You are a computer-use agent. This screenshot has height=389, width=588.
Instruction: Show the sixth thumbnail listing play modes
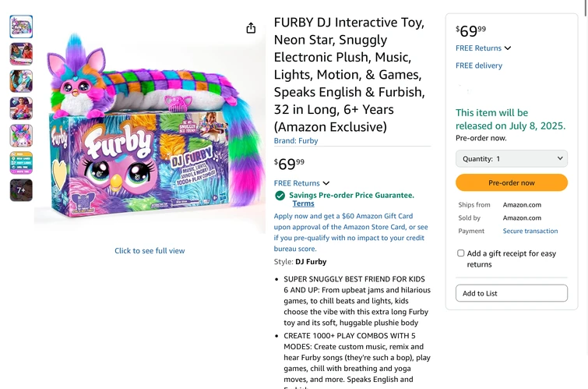point(21,163)
